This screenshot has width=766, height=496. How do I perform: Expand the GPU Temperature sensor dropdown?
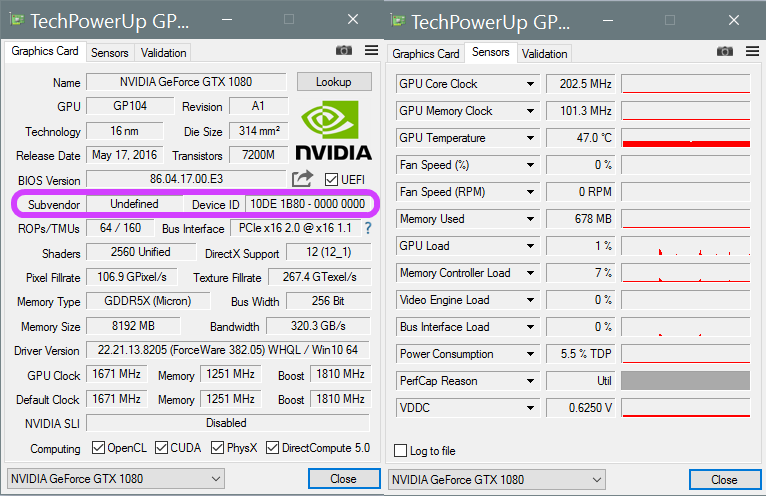click(530, 138)
